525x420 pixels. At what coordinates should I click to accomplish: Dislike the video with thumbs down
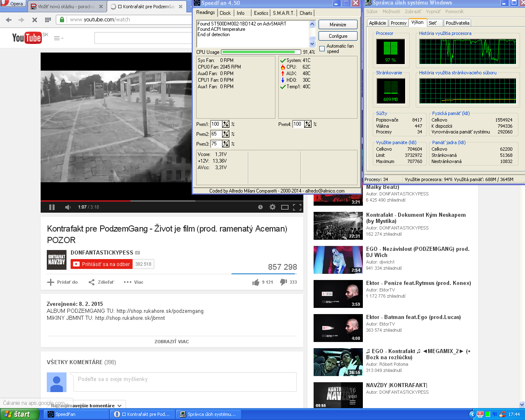click(x=283, y=282)
